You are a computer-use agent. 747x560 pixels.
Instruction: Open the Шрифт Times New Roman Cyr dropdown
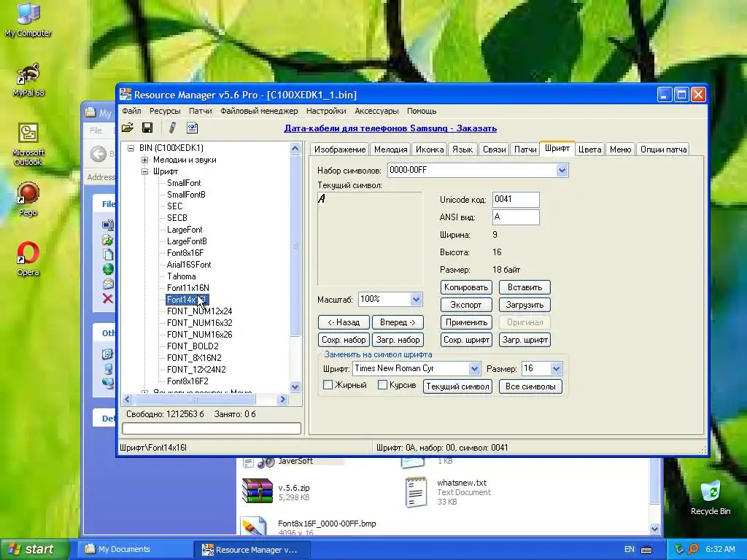(x=474, y=368)
